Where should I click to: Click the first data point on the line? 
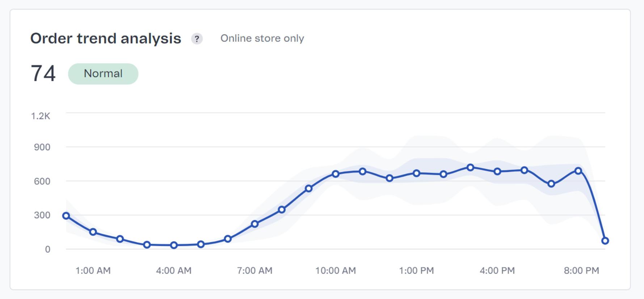pyautogui.click(x=66, y=216)
